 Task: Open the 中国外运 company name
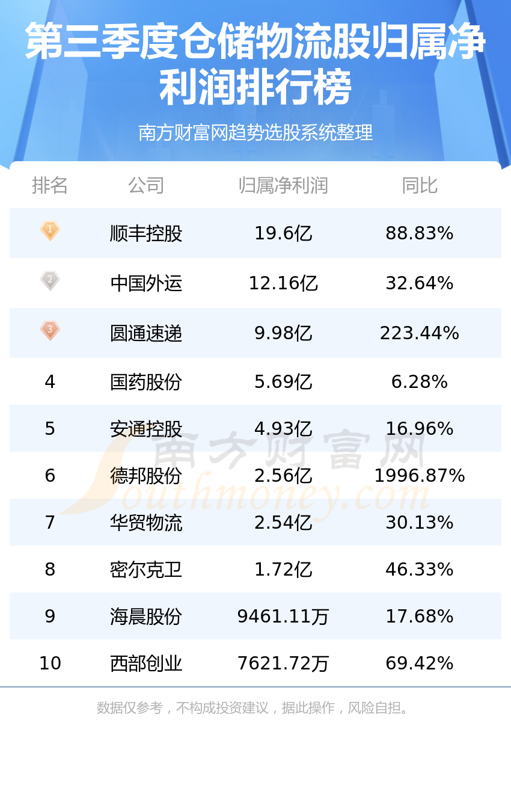pos(146,283)
